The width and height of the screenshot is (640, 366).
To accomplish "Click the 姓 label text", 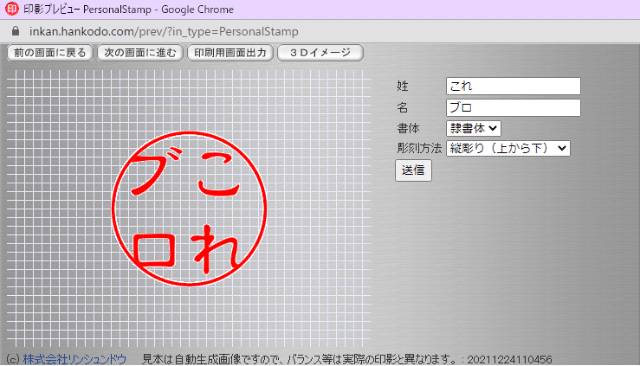I will 402,86.
